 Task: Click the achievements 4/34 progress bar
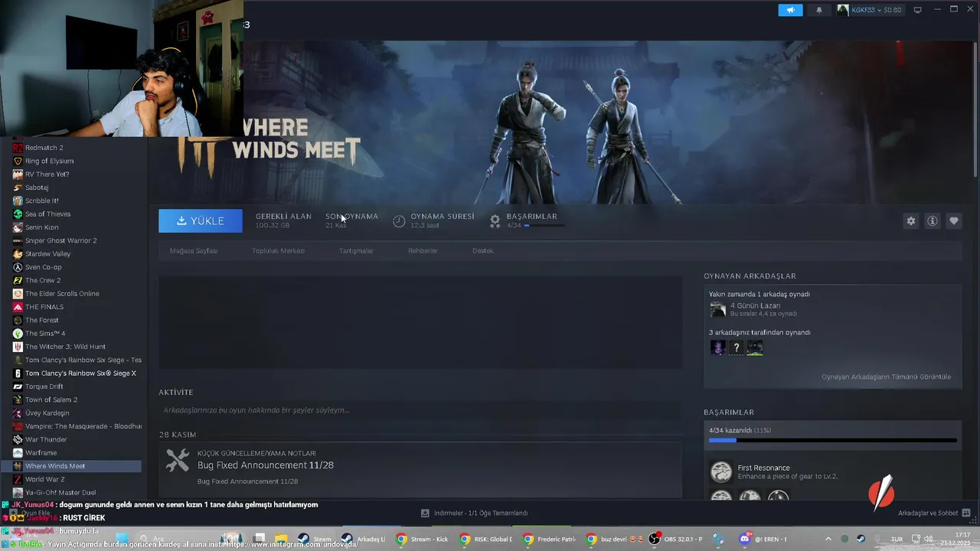(833, 440)
